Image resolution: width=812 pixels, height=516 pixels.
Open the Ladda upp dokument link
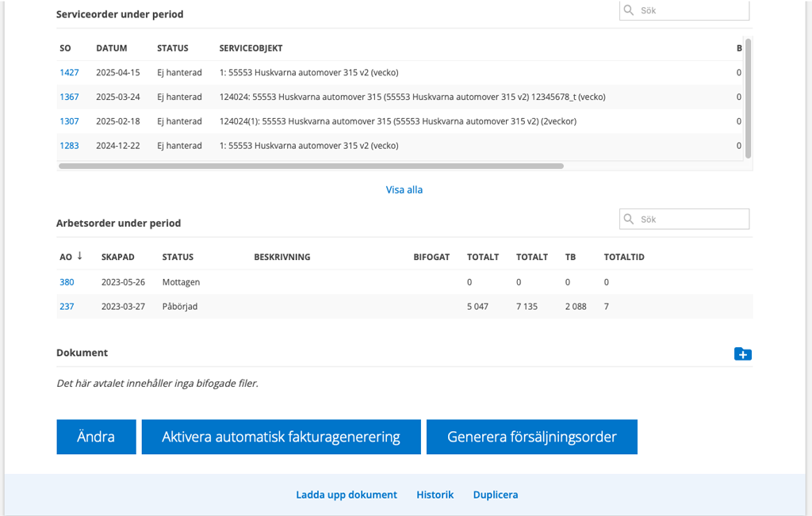[x=347, y=495]
